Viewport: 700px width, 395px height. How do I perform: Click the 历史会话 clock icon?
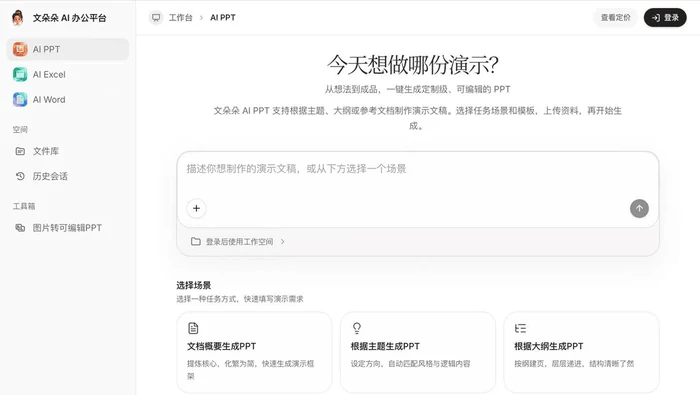[20, 176]
